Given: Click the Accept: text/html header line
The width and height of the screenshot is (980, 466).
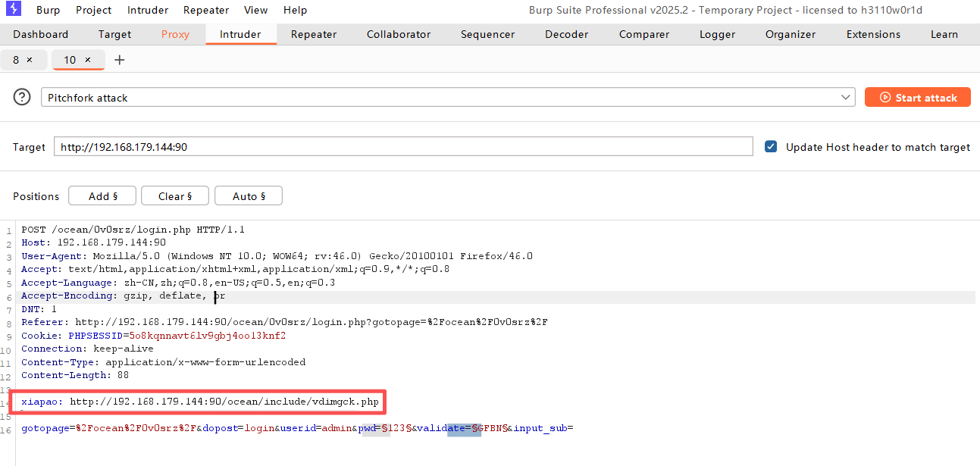Looking at the screenshot, I should click(235, 269).
